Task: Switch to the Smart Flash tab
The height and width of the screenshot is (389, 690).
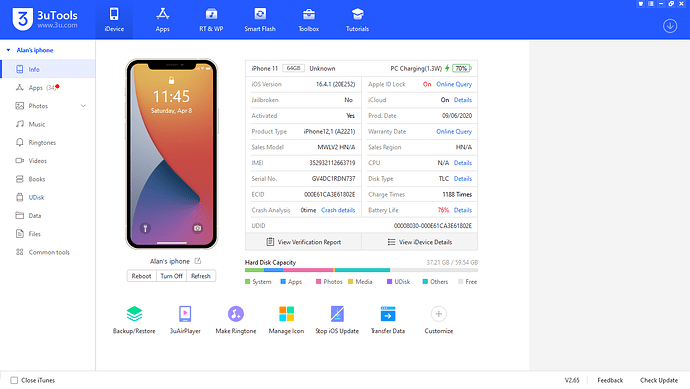Action: pyautogui.click(x=260, y=20)
